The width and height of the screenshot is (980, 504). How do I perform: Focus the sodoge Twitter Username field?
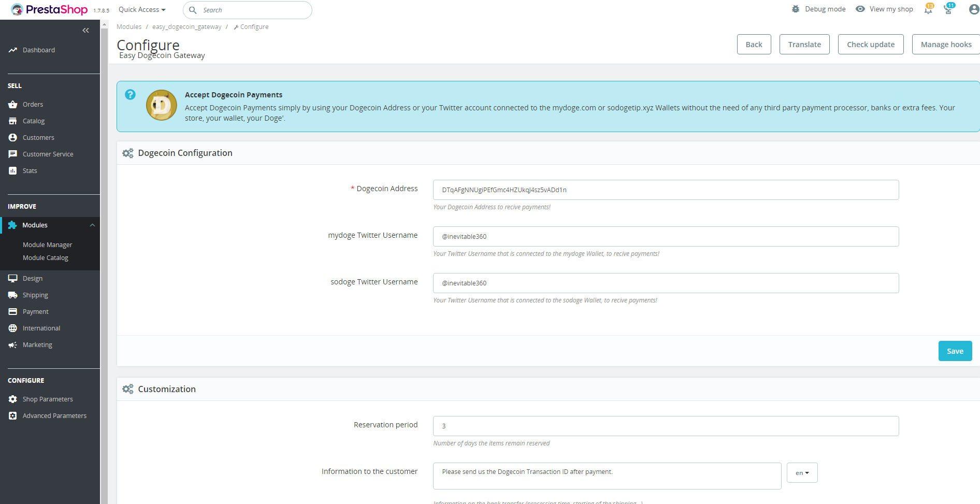666,283
